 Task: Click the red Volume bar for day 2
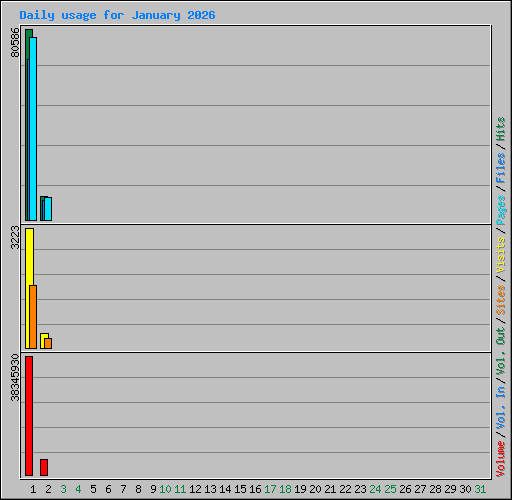44,467
